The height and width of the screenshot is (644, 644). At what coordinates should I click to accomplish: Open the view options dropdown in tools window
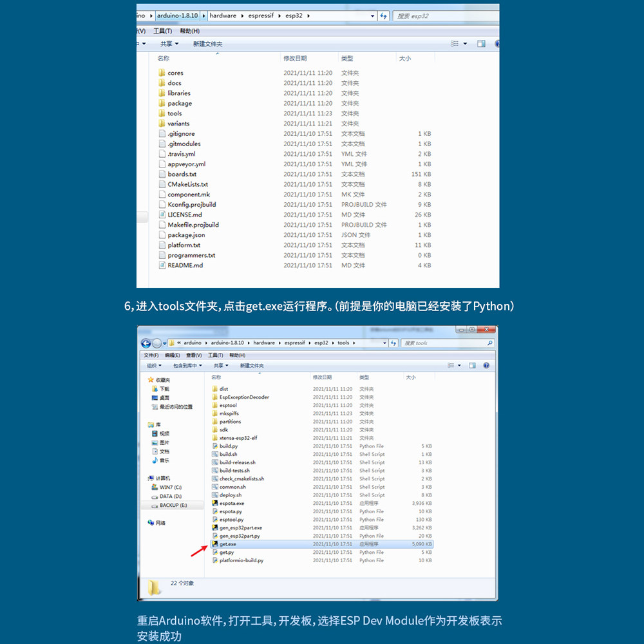click(x=459, y=365)
